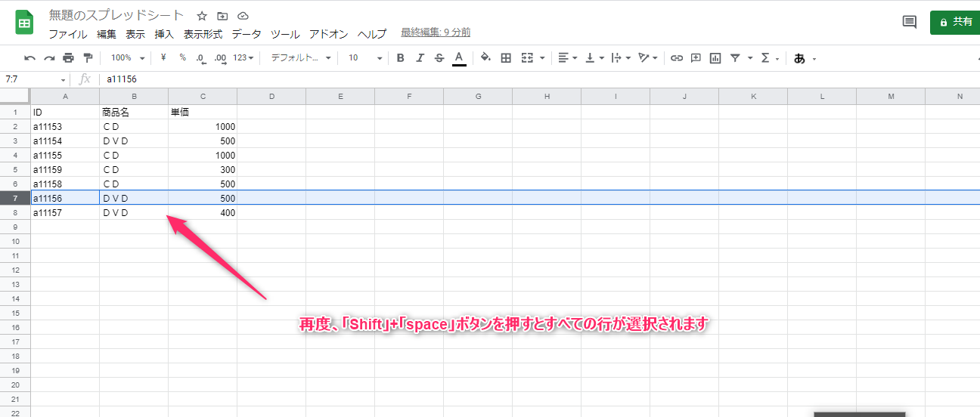Star the spreadsheet
This screenshot has width=980, height=417.
202,15
